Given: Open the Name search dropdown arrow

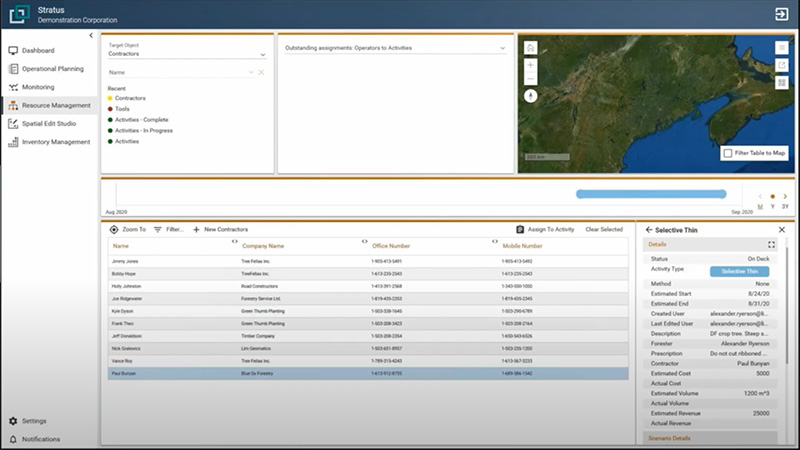Looking at the screenshot, I should point(251,72).
